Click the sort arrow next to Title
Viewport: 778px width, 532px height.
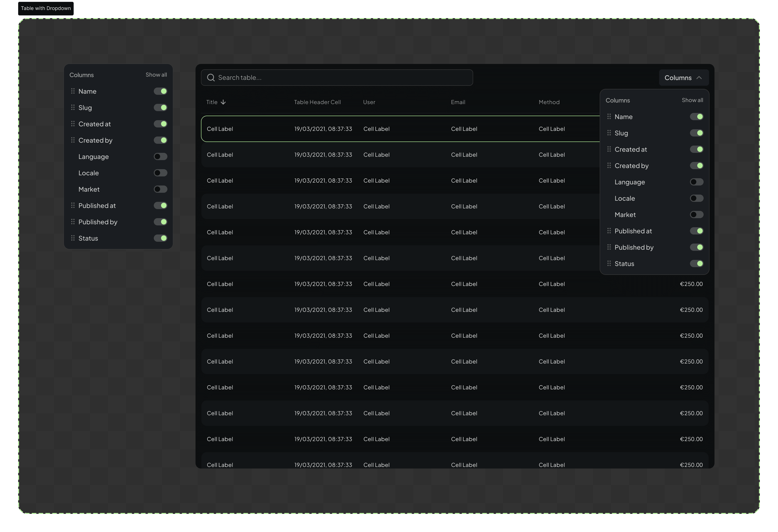223,102
